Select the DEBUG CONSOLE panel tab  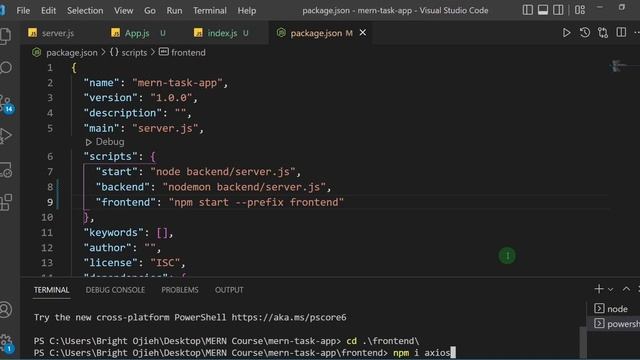point(115,290)
